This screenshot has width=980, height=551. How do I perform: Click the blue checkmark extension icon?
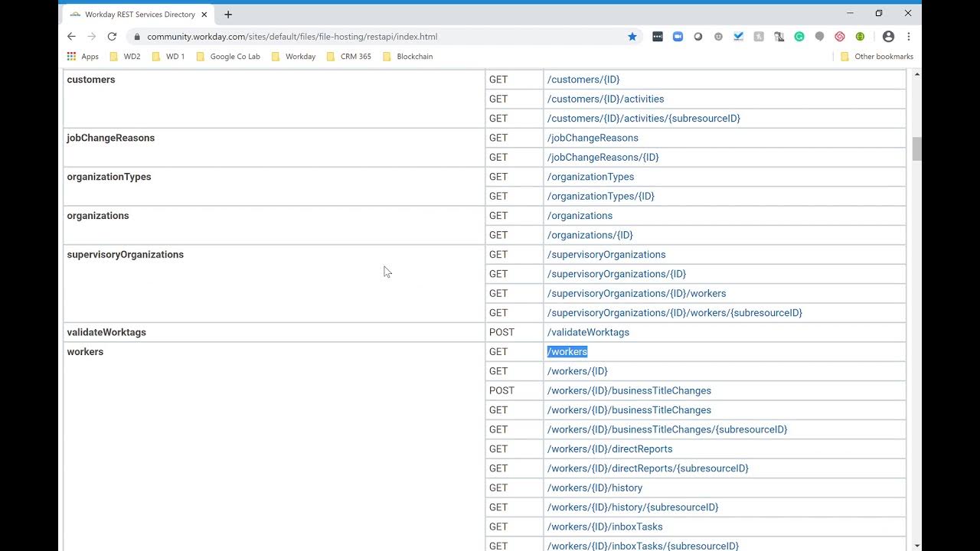[739, 36]
